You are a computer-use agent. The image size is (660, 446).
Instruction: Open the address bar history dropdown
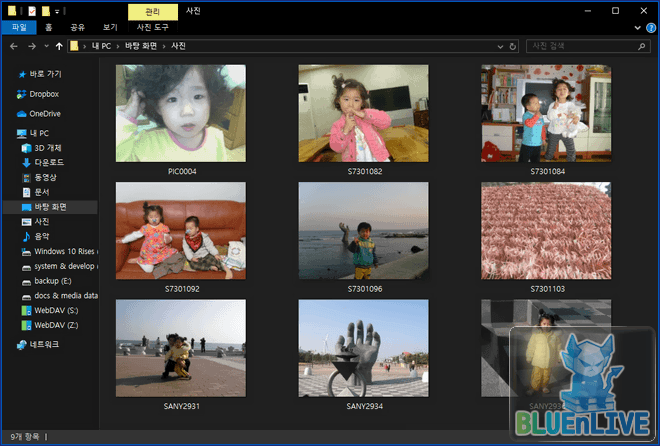(501, 46)
